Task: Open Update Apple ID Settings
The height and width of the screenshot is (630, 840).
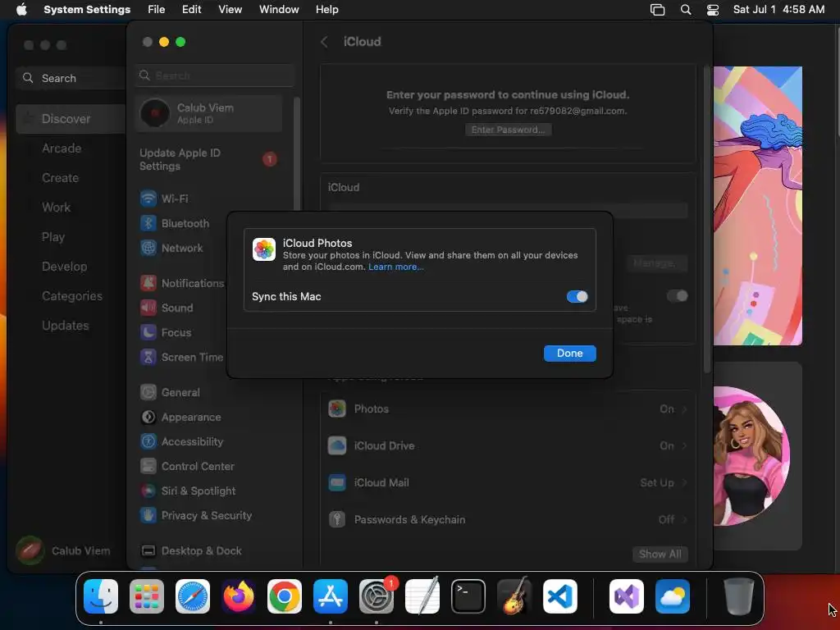Action: (x=208, y=160)
